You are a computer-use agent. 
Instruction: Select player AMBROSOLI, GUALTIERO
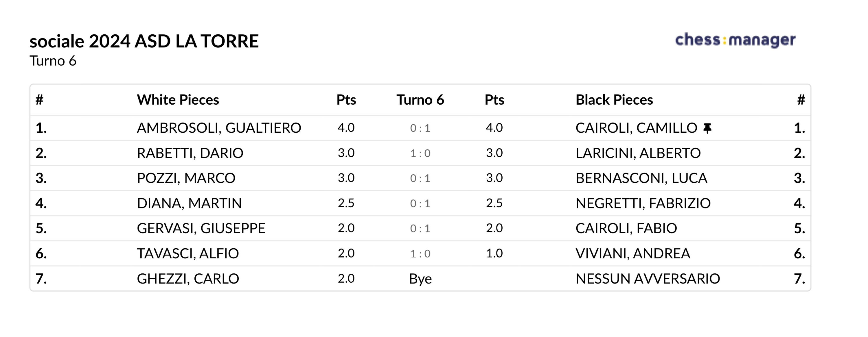pos(219,128)
